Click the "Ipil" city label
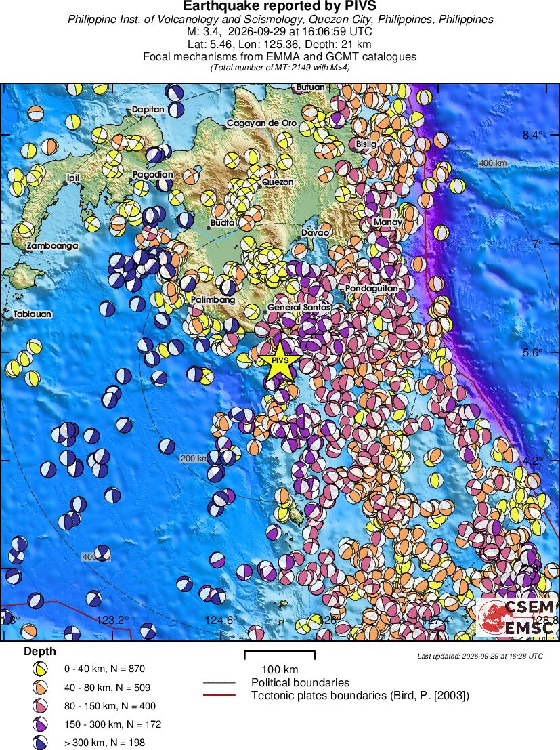 (72, 178)
